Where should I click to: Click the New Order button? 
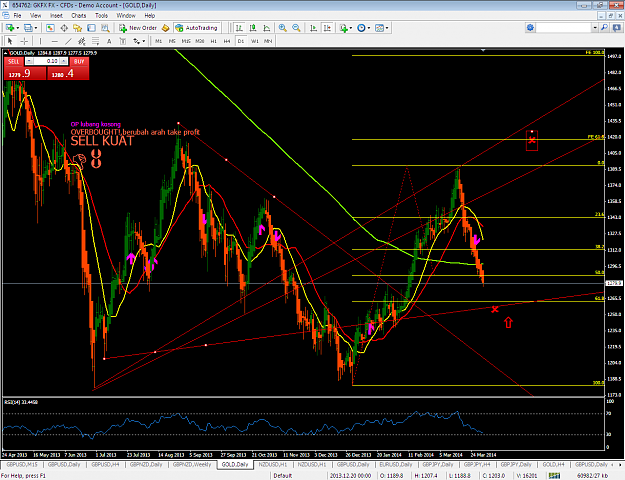[x=138, y=28]
